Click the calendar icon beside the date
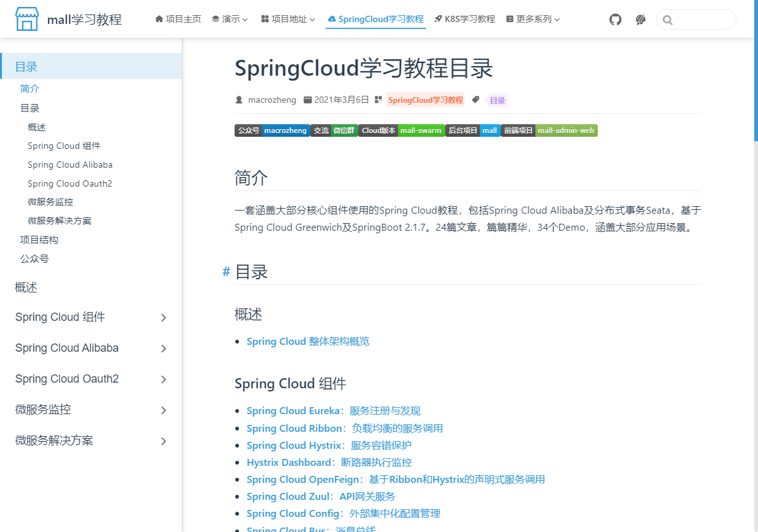 (x=308, y=100)
